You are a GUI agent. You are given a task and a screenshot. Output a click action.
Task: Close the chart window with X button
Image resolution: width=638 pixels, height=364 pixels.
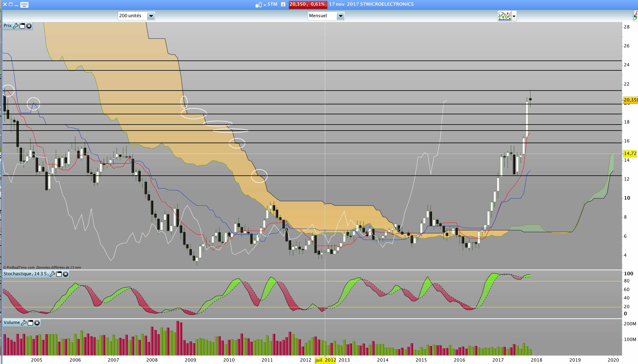pos(5,5)
